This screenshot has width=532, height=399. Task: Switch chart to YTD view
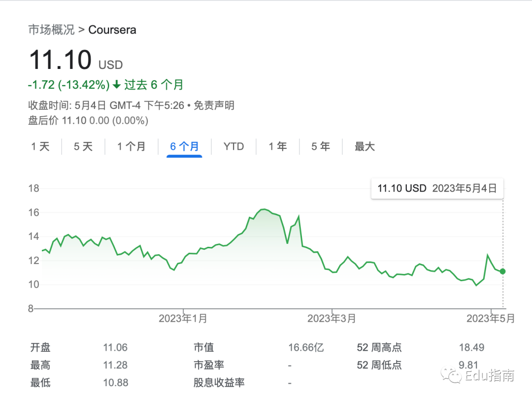click(x=233, y=146)
